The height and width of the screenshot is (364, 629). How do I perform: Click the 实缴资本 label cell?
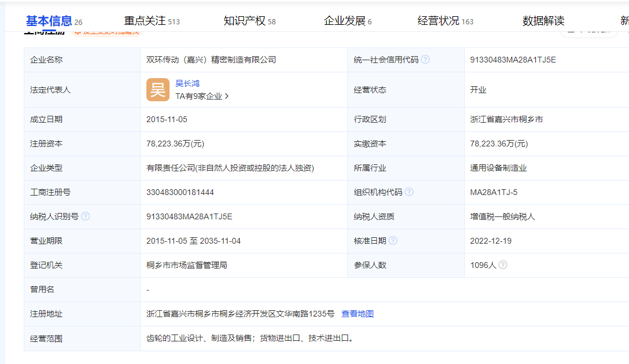point(406,144)
